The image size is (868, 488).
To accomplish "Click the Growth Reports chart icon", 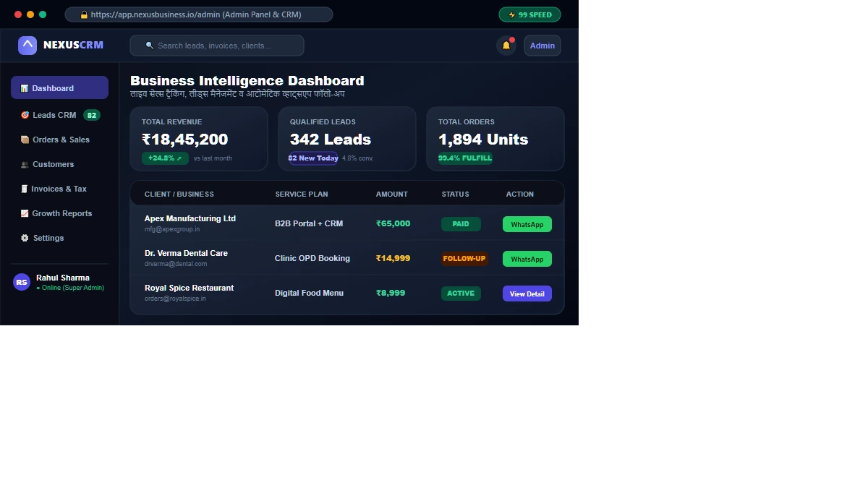I will [25, 213].
